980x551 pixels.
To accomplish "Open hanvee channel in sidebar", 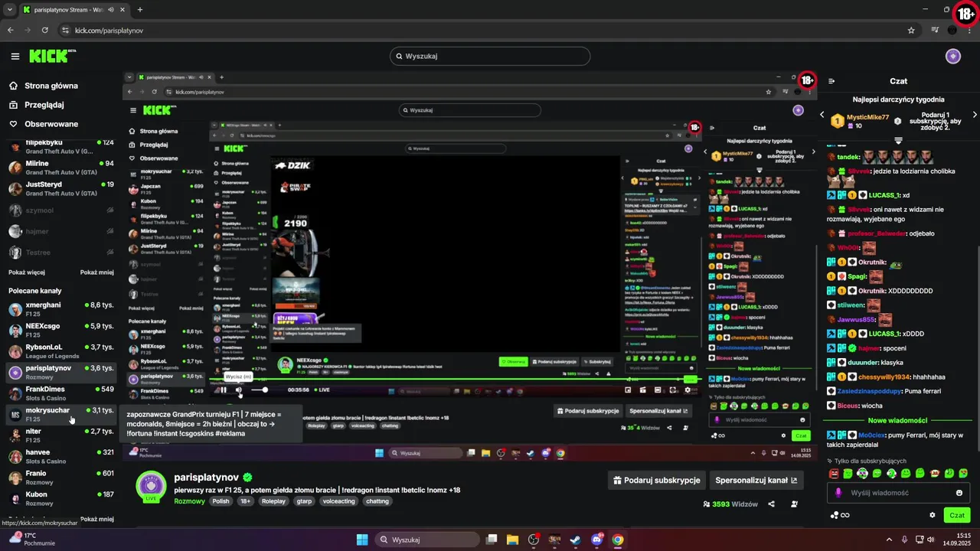I will (x=60, y=456).
